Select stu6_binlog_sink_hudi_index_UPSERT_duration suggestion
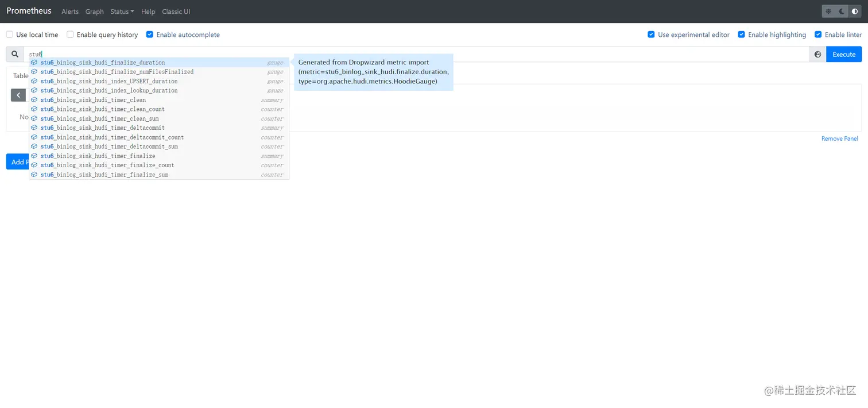 159,81
